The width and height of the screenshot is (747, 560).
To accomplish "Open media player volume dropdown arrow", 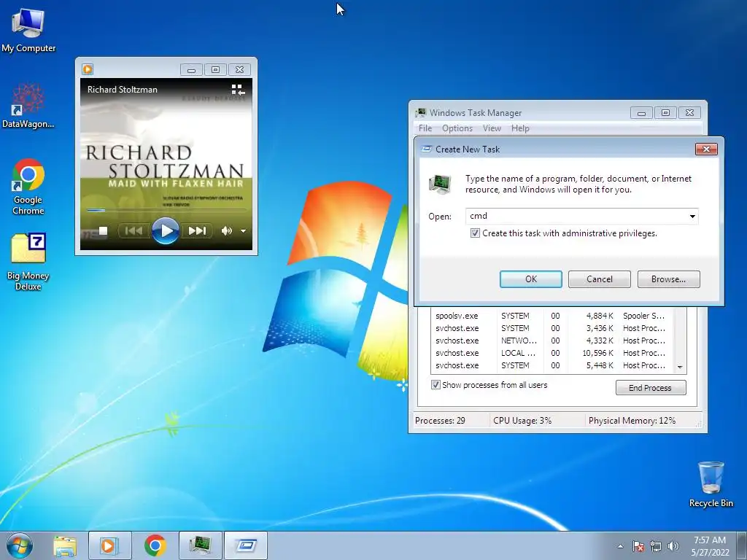I will coord(244,231).
